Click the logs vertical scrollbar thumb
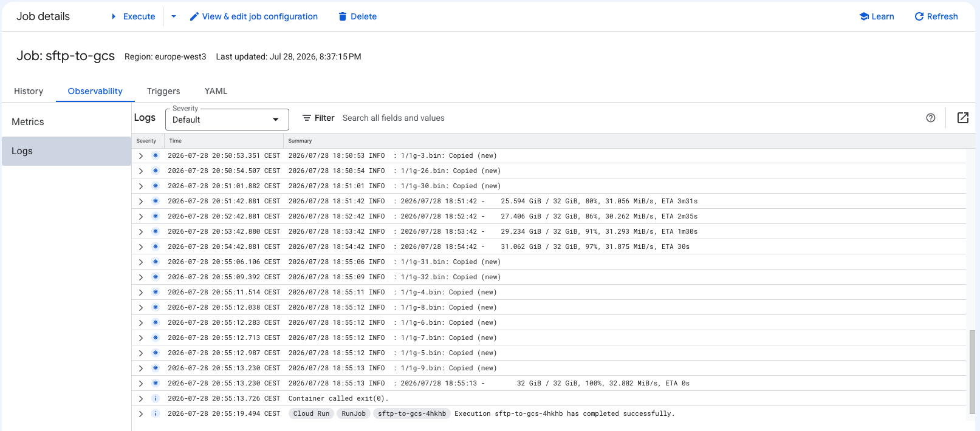 click(x=972, y=372)
